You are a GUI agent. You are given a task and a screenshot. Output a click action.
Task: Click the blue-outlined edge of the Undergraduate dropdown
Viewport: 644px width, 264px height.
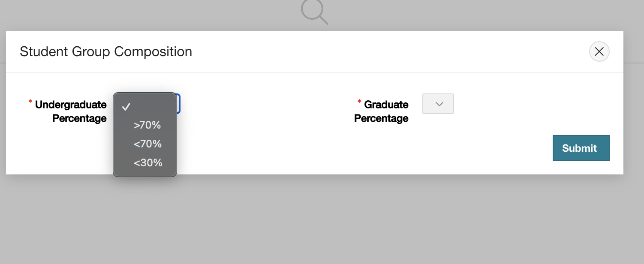[x=179, y=104]
